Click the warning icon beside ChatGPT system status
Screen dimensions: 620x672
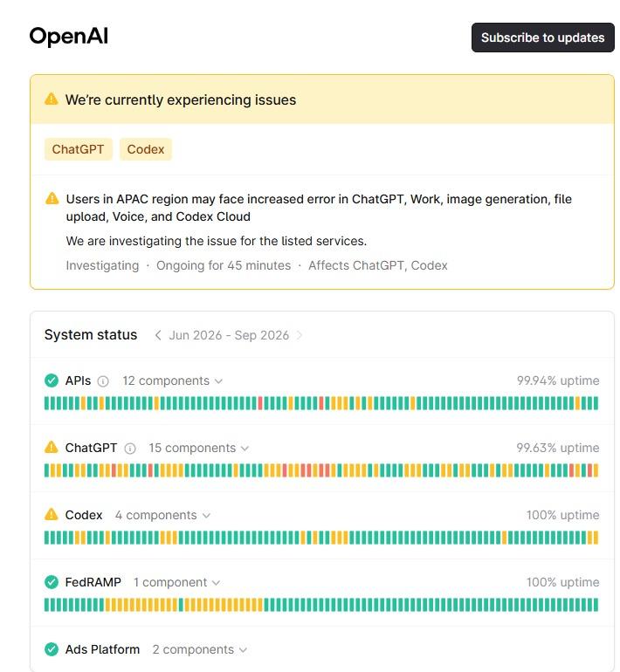51,447
